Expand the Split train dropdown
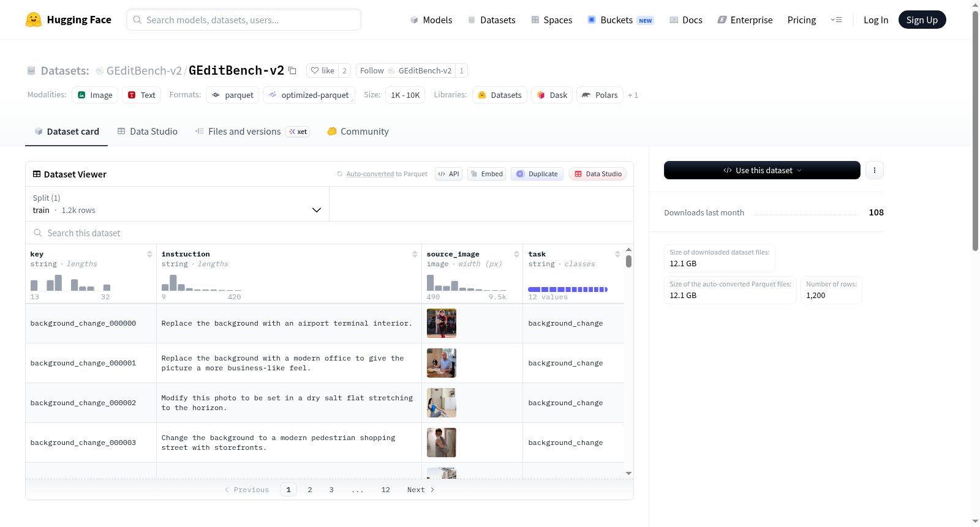This screenshot has width=980, height=527. pyautogui.click(x=177, y=204)
